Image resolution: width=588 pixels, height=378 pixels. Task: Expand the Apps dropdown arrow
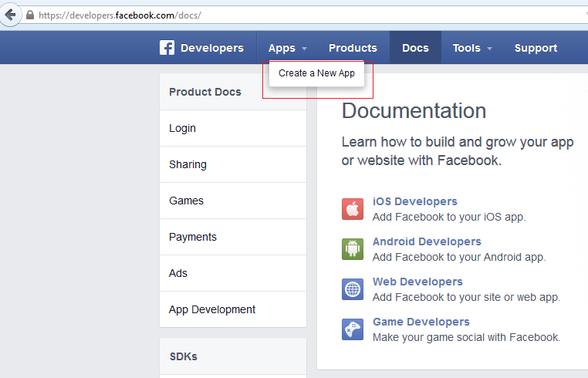tap(305, 49)
